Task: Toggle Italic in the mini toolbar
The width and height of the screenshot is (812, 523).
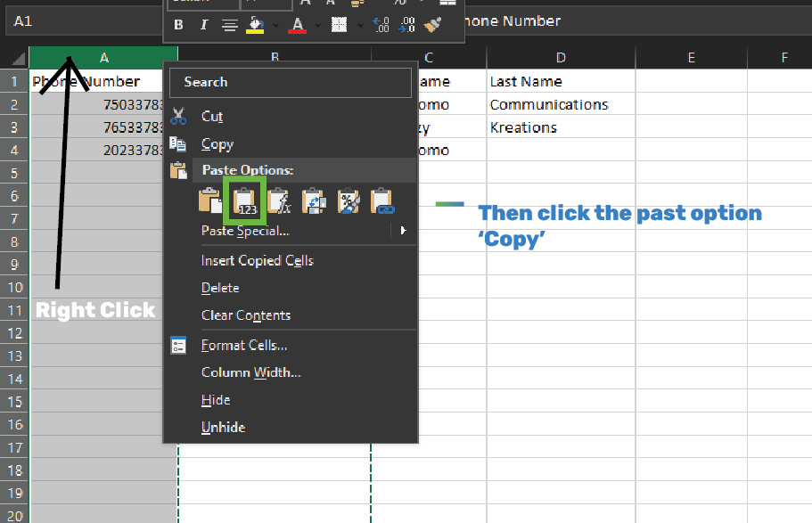Action: click(x=203, y=24)
